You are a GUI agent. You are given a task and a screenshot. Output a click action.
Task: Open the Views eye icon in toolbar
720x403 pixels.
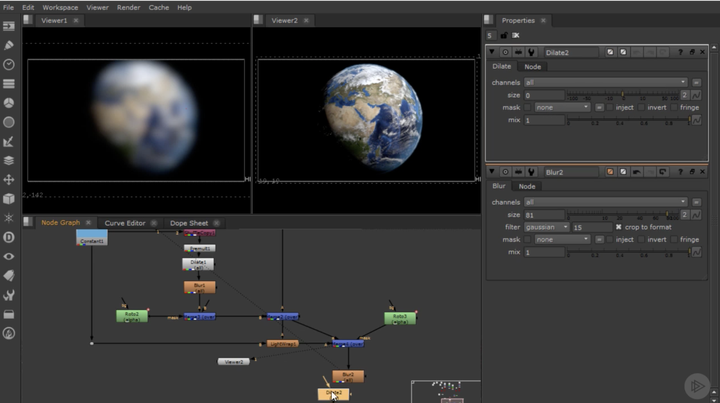tap(9, 256)
